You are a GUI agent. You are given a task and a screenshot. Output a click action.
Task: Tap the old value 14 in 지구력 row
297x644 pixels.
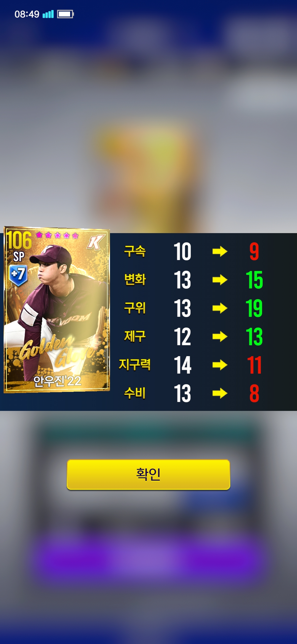click(183, 365)
